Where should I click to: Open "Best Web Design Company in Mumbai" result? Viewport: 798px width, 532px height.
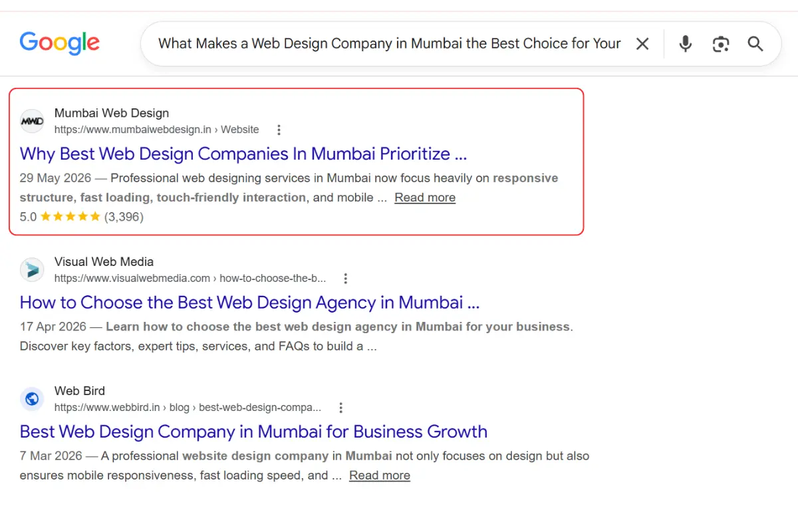(253, 432)
